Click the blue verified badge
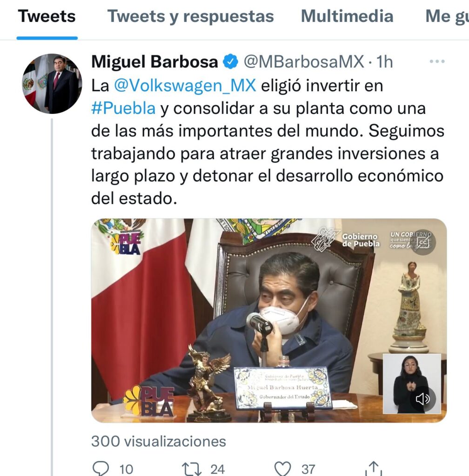Image resolution: width=469 pixels, height=476 pixels. (231, 62)
